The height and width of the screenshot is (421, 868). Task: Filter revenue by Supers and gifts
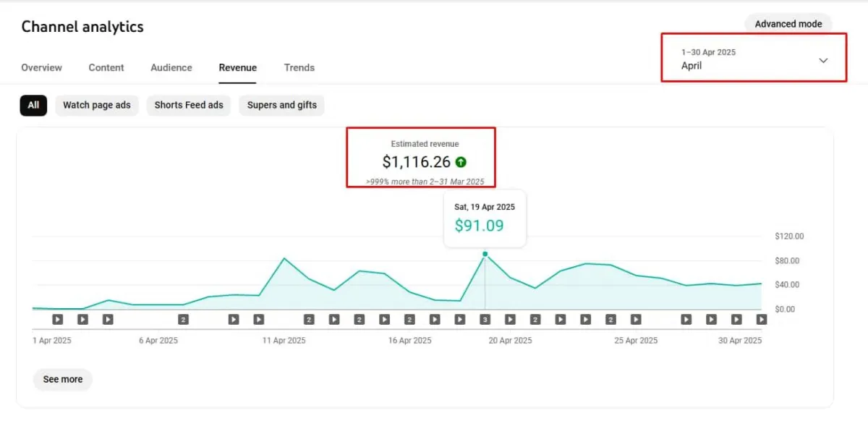pyautogui.click(x=282, y=105)
